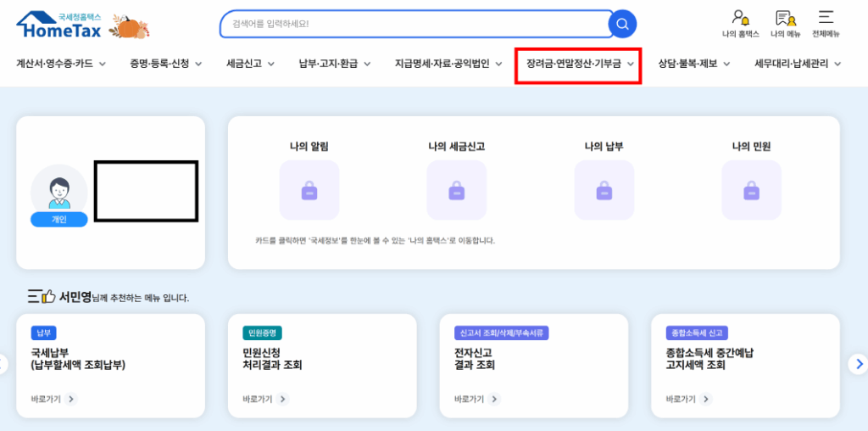Click lock icon under 나의 알림

point(309,190)
